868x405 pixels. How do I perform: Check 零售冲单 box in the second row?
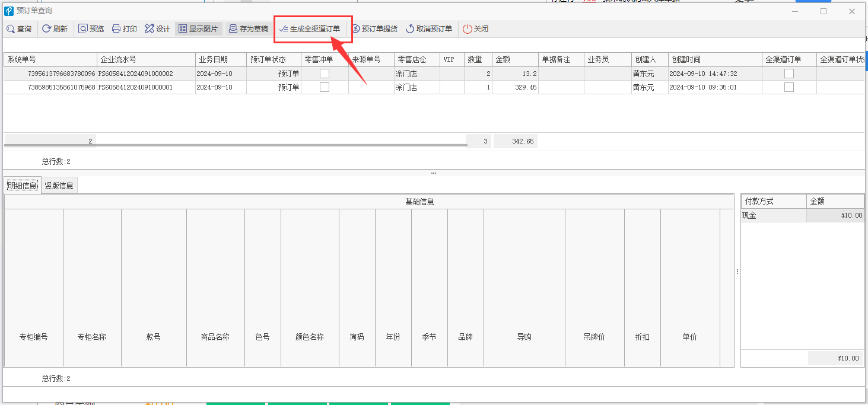click(x=325, y=87)
